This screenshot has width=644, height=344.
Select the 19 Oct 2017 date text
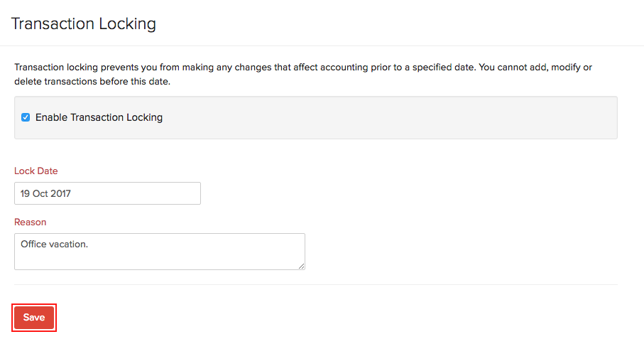[45, 193]
